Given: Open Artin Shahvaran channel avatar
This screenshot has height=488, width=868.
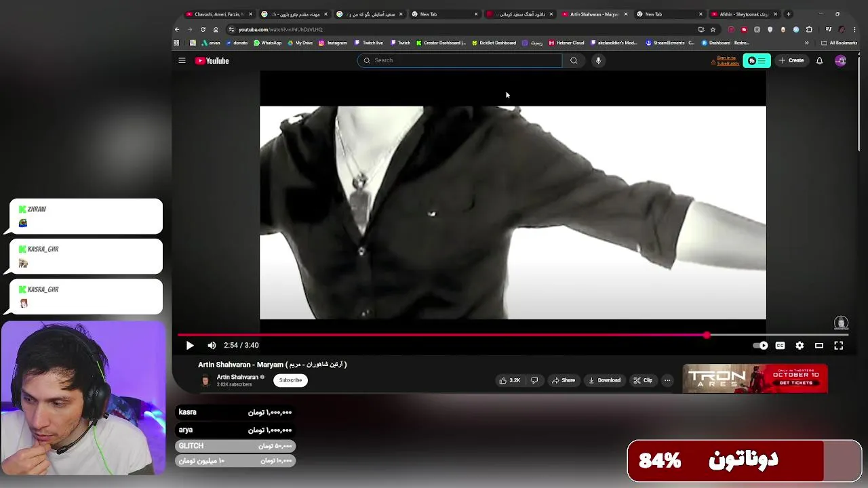Looking at the screenshot, I should (205, 380).
